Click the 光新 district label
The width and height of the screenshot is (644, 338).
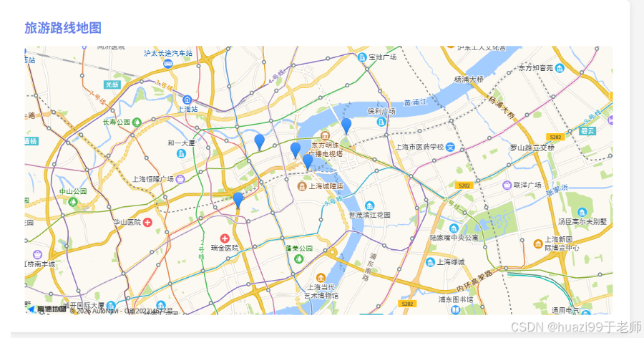(x=112, y=84)
